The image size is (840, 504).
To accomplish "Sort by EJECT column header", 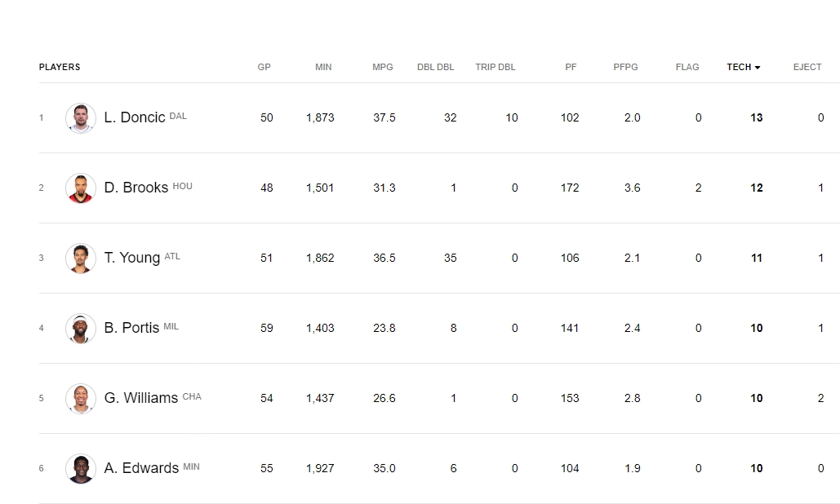I will (807, 67).
